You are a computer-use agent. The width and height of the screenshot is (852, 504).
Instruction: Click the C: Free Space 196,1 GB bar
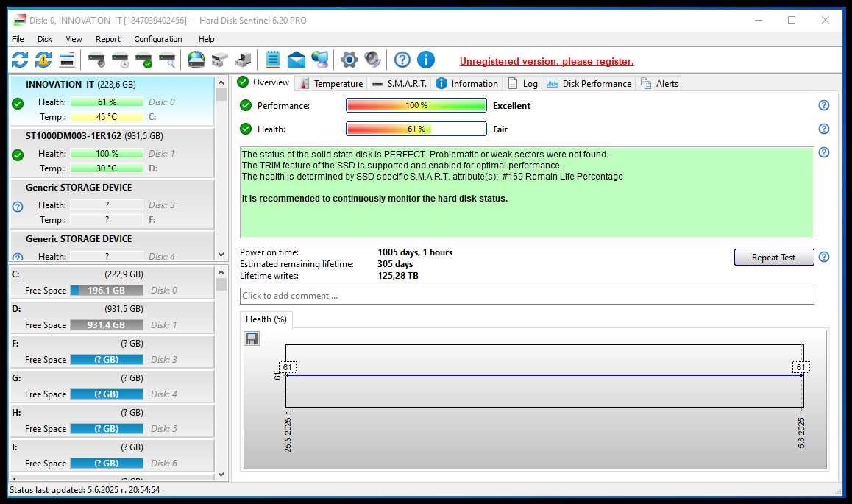pos(107,291)
